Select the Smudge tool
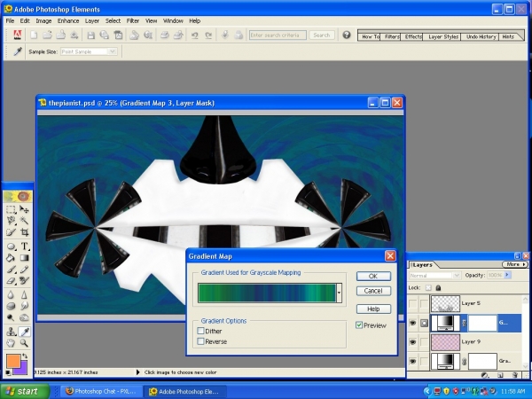This screenshot has height=399, width=532. [x=24, y=306]
